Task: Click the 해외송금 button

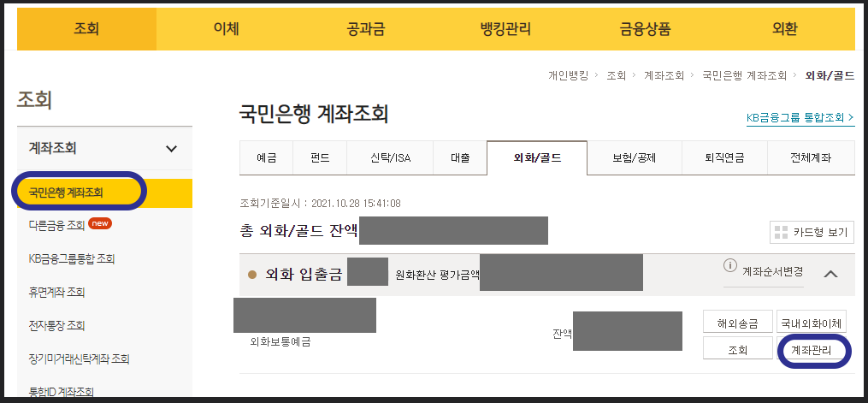Action: click(x=737, y=323)
